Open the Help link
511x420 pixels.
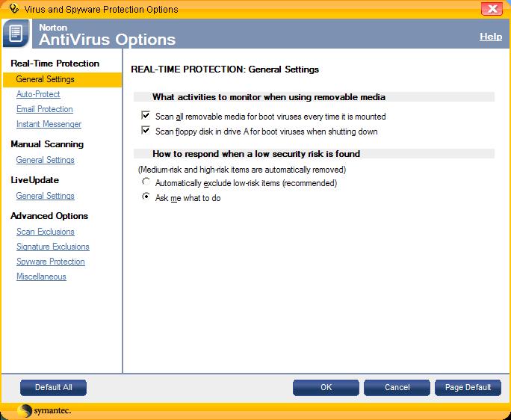coord(491,37)
